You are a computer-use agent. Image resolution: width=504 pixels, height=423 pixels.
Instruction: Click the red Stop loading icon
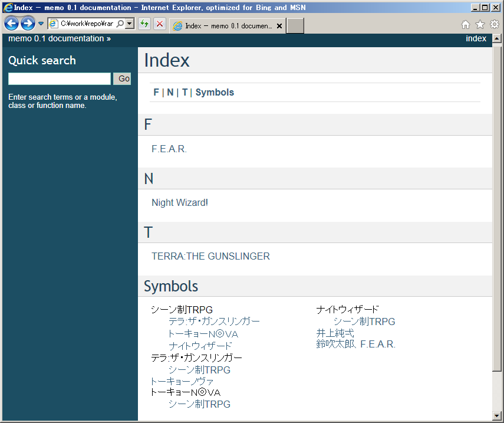click(x=159, y=24)
